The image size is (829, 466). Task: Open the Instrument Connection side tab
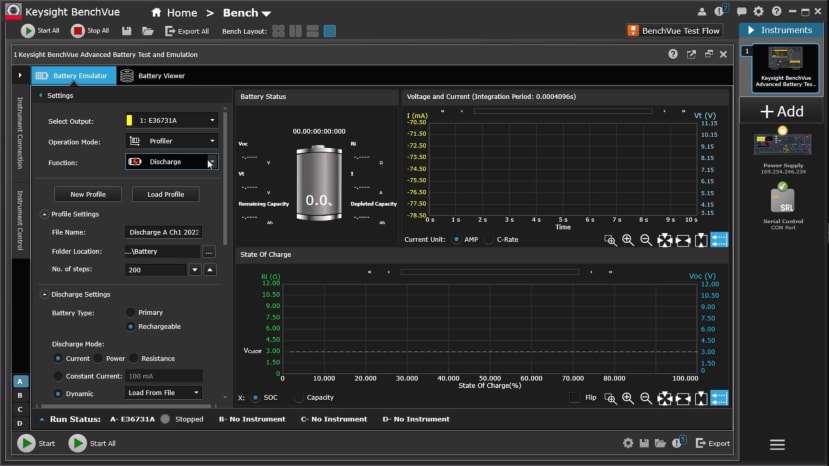click(x=20, y=133)
